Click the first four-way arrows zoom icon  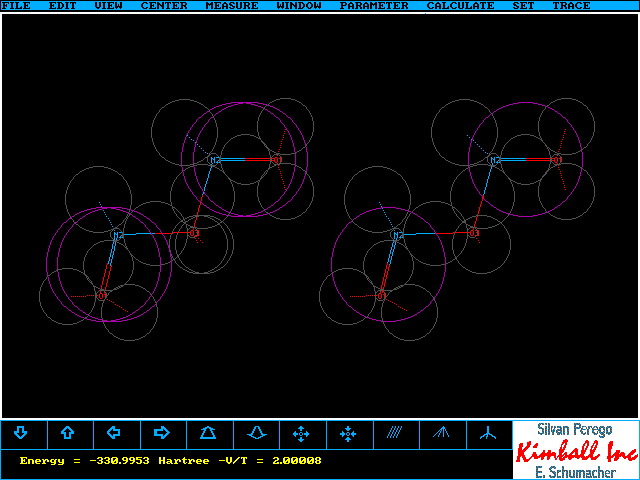tap(301, 434)
